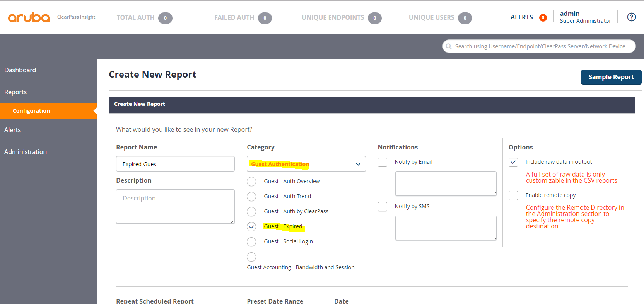Select Guest - Auth Overview radio button
The height and width of the screenshot is (304, 644).
pyautogui.click(x=251, y=182)
